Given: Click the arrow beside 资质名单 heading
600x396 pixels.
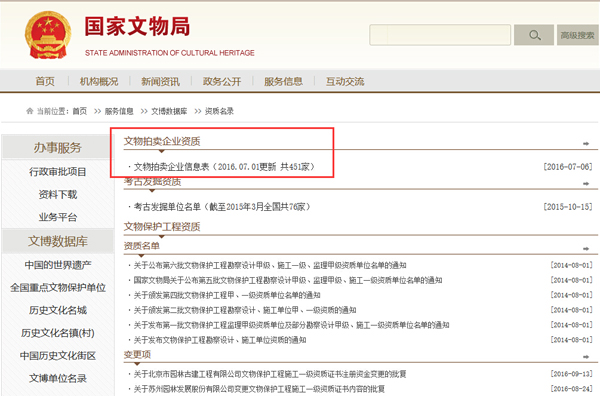Looking at the screenshot, I should click(x=586, y=249).
